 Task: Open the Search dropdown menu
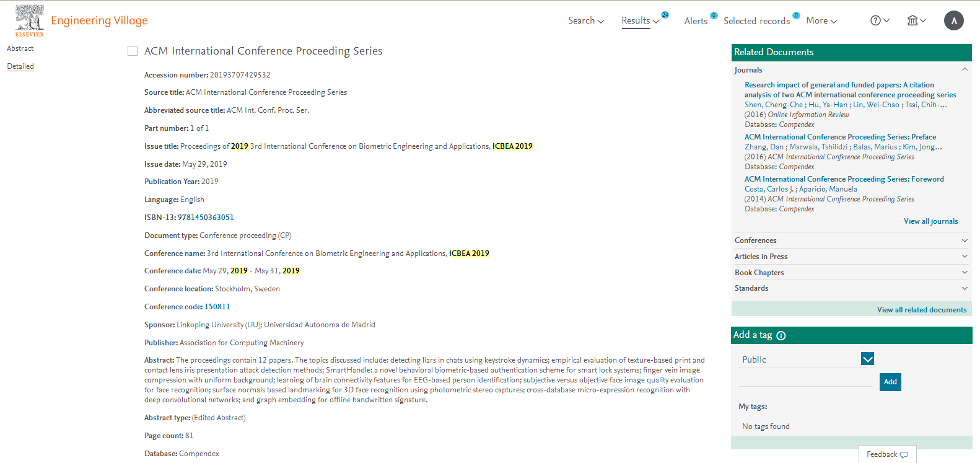tap(586, 20)
